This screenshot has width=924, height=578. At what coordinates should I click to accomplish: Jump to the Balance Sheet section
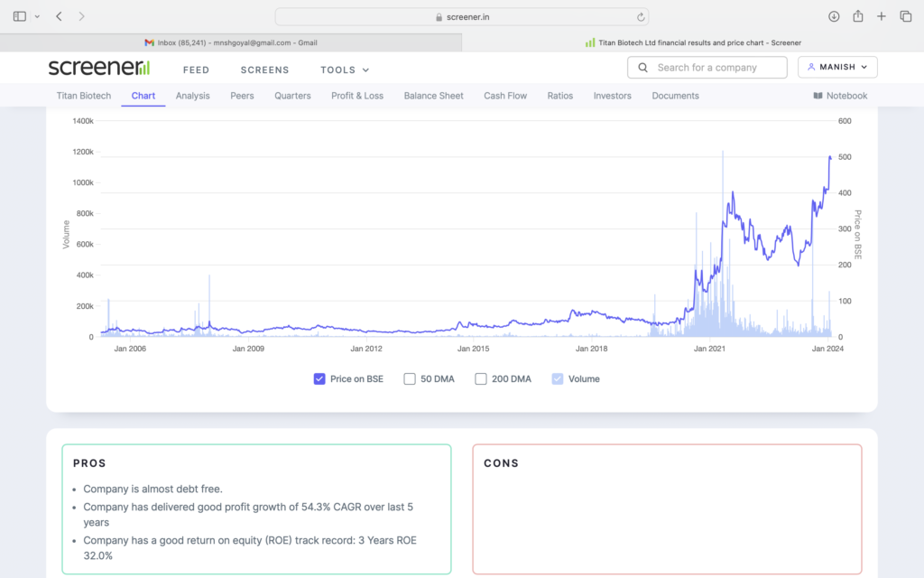[434, 96]
